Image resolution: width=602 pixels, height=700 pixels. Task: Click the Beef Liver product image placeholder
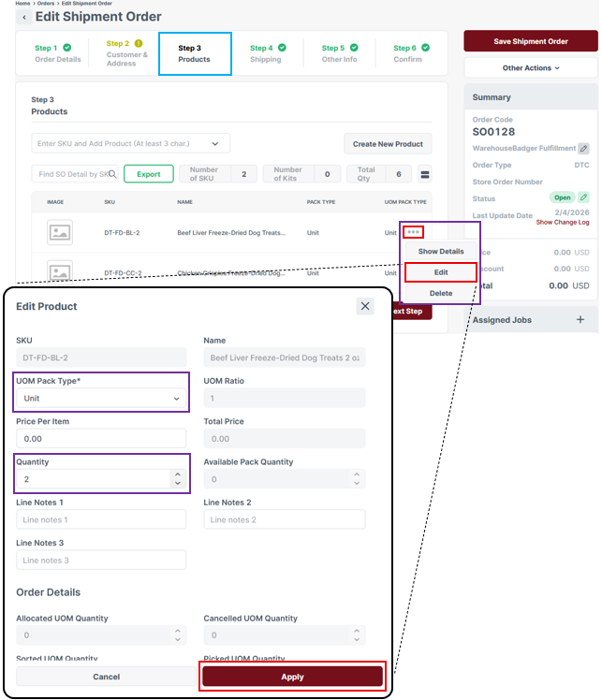pos(60,233)
